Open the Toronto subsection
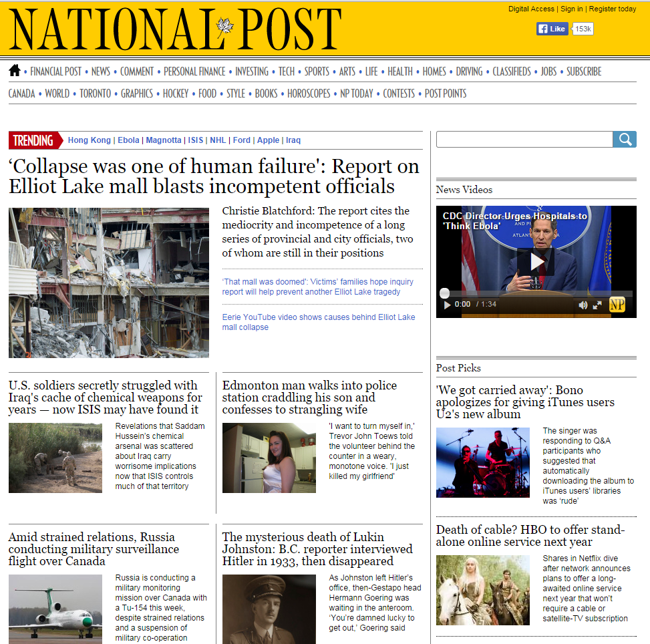The height and width of the screenshot is (644, 650). (95, 94)
